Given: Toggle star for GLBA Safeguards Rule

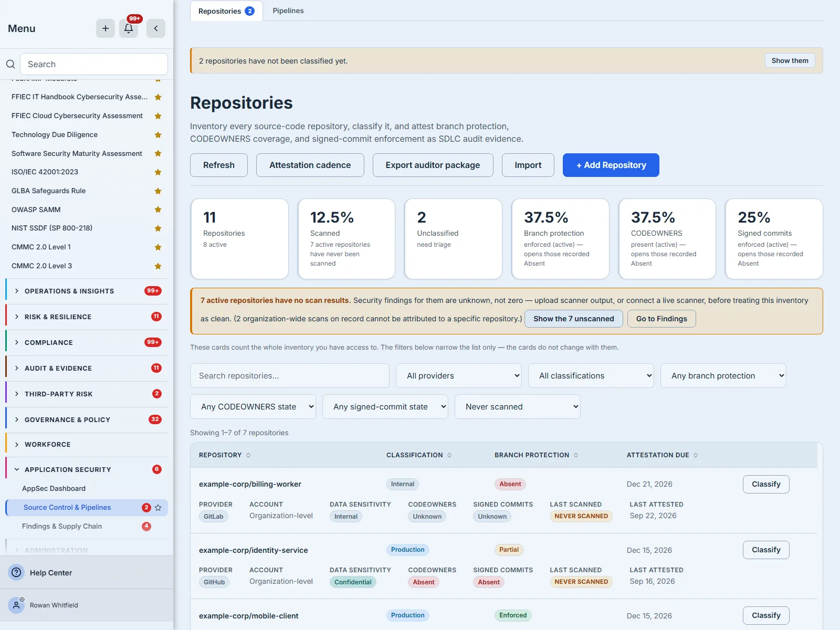Looking at the screenshot, I should pos(158,191).
